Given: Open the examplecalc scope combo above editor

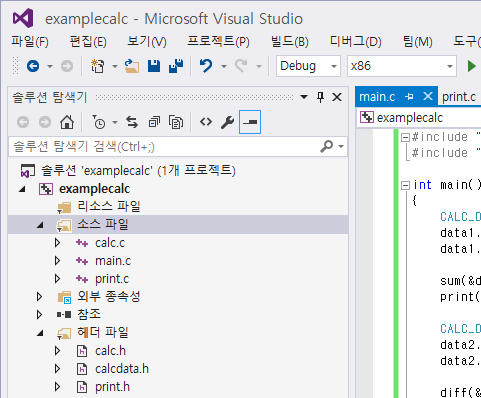Looking at the screenshot, I should click(419, 118).
